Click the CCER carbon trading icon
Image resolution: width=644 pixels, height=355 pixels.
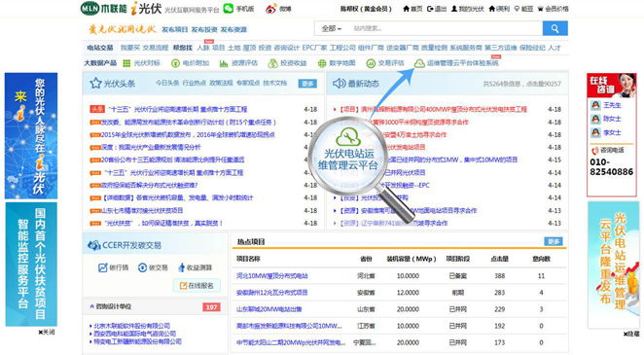coord(94,245)
